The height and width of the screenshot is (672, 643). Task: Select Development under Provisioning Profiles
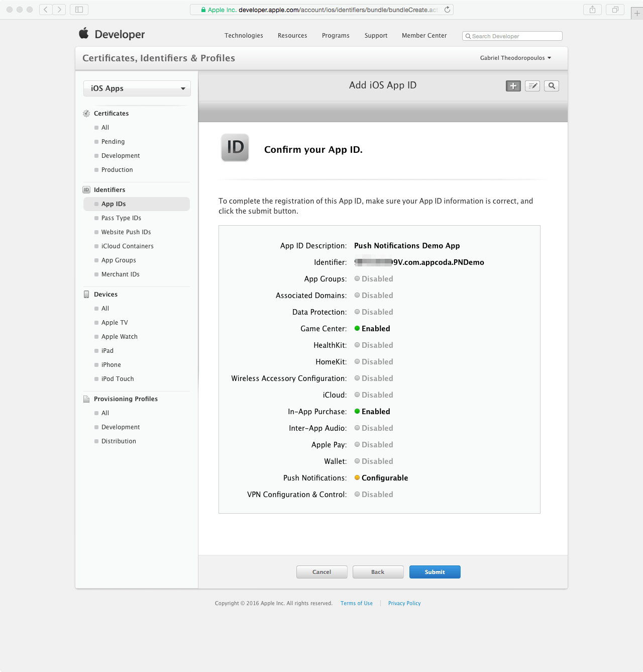point(121,427)
